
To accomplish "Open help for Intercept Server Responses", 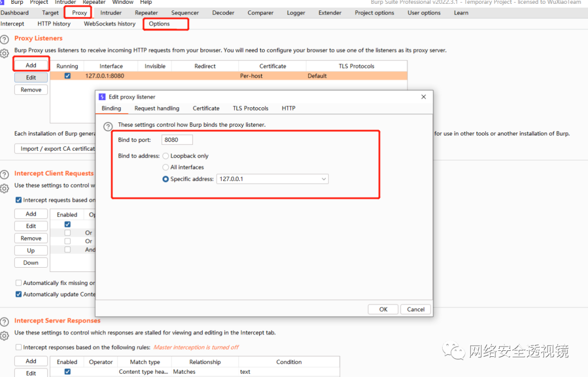I will click(x=4, y=322).
